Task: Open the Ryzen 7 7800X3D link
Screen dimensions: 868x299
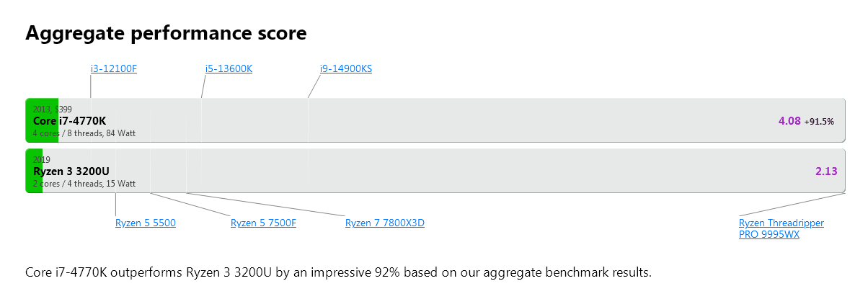Action: pos(385,223)
